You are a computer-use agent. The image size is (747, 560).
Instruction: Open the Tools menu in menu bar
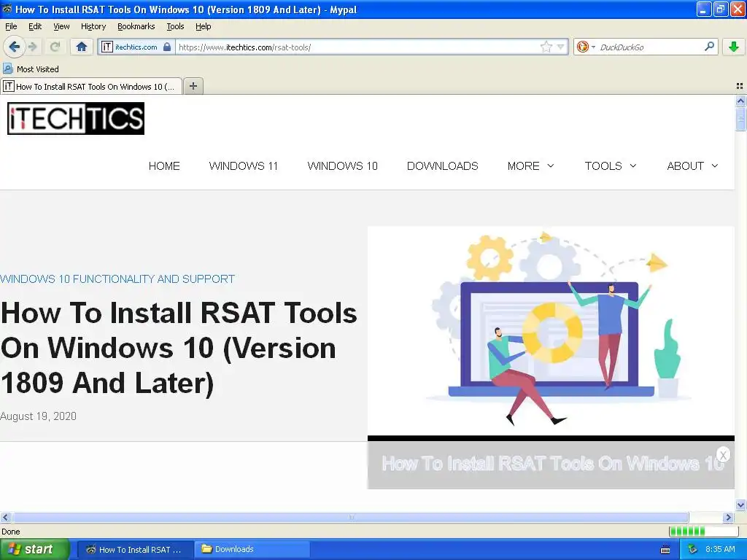(x=175, y=26)
